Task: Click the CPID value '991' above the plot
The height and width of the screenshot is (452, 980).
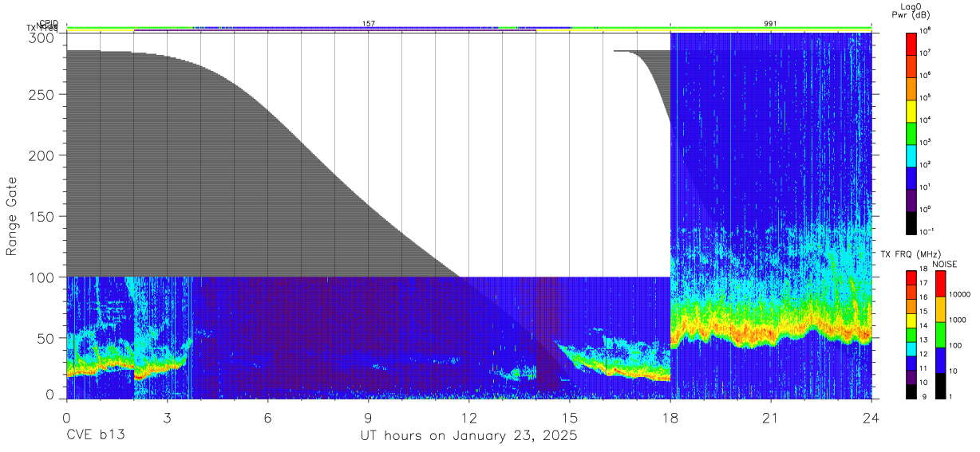Action: 770,24
